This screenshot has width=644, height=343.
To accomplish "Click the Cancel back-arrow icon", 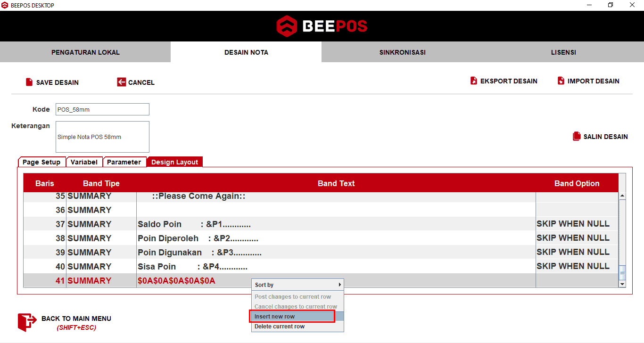I will tap(121, 82).
